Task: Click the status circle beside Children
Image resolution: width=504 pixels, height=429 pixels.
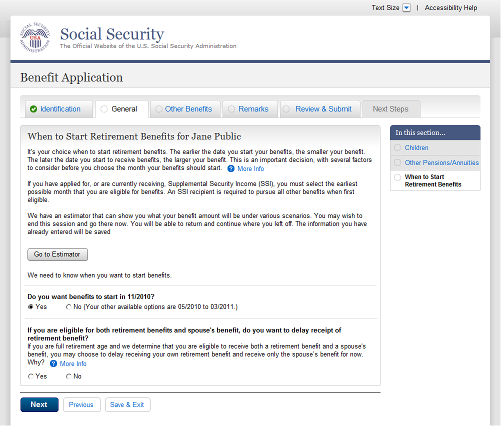Action: coord(397,147)
